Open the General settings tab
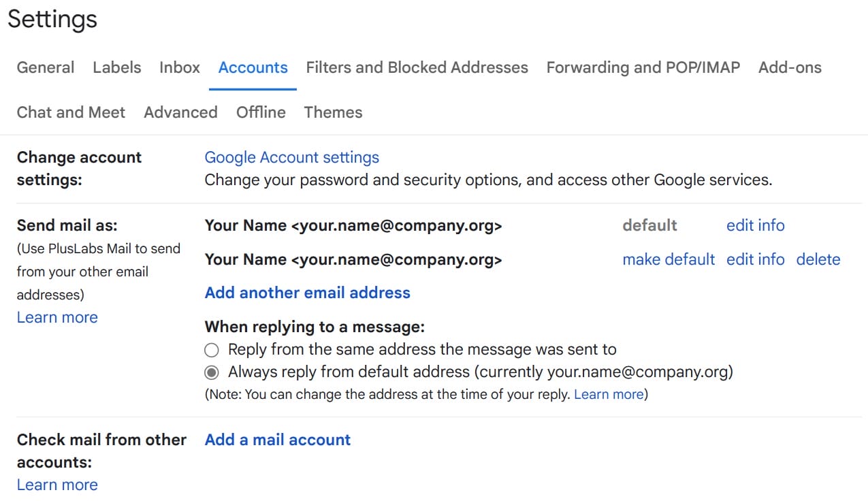This screenshot has height=501, width=868. point(46,67)
